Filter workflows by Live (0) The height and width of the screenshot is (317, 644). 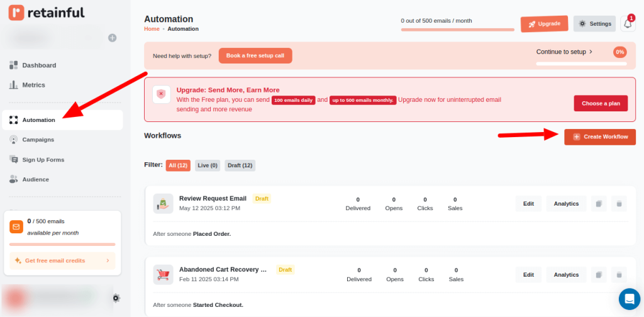(208, 165)
